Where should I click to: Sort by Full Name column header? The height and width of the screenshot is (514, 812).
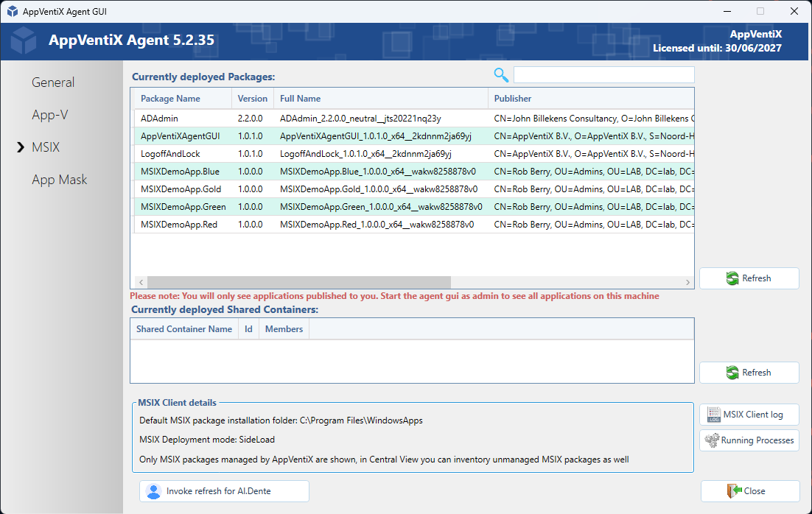(x=381, y=99)
